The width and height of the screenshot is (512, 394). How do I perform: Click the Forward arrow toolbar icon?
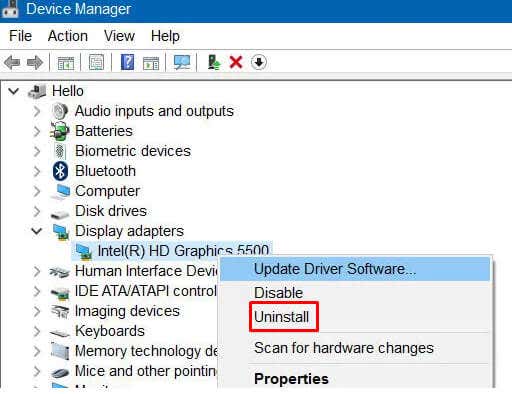coord(35,62)
